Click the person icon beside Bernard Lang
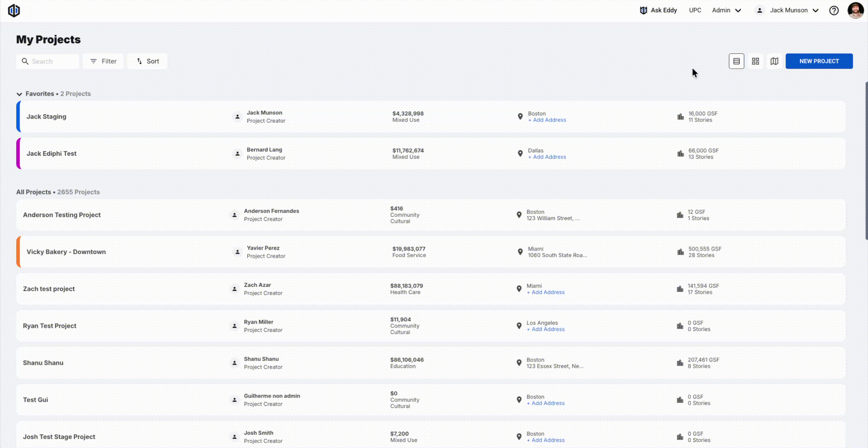Image resolution: width=868 pixels, height=448 pixels. [x=238, y=153]
